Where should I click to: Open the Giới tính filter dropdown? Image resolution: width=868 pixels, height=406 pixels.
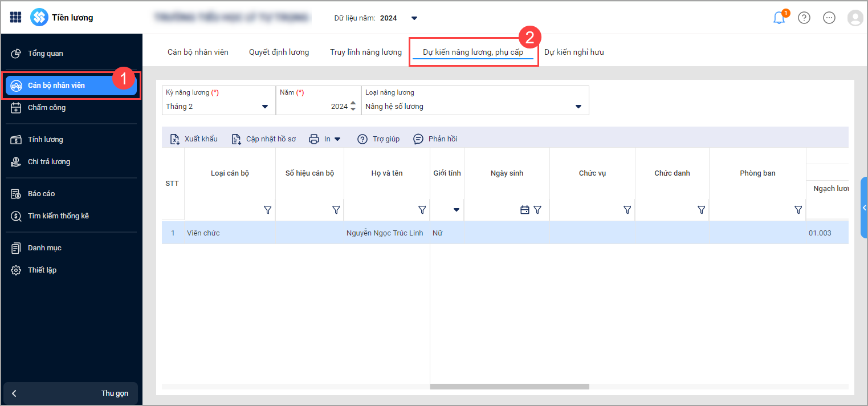[457, 210]
